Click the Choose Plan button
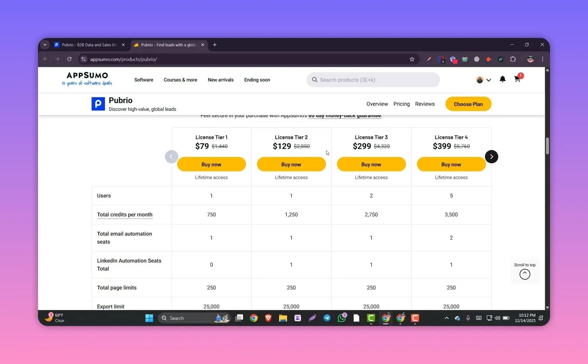The image size is (588, 364). [x=468, y=104]
